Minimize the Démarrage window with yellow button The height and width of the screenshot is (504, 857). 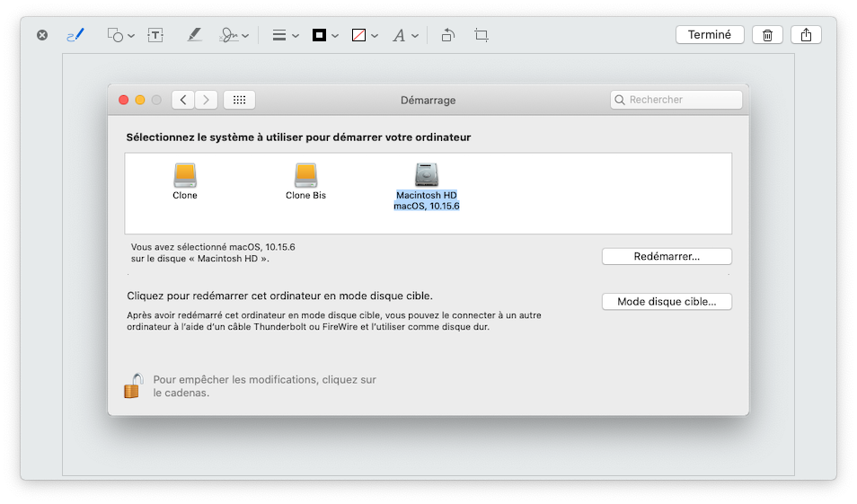[x=140, y=100]
